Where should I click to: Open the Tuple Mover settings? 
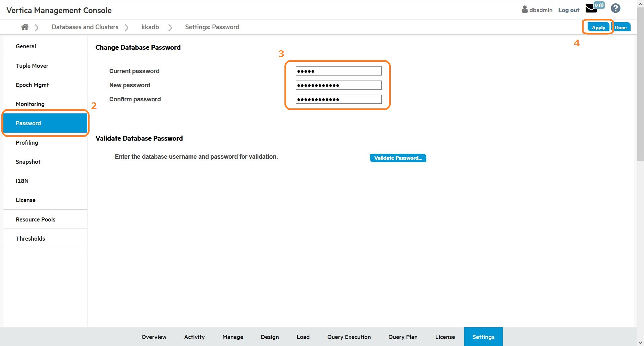[x=32, y=66]
